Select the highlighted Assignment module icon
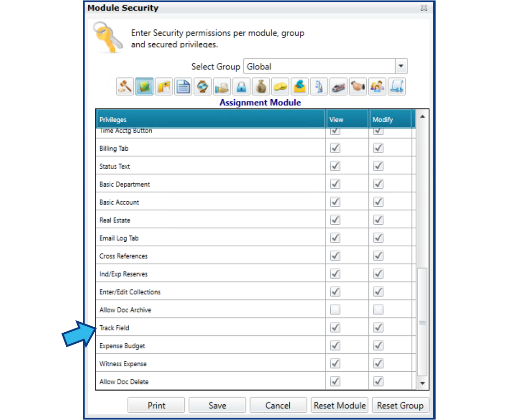Viewport: 517px width, 420px height. 144,87
